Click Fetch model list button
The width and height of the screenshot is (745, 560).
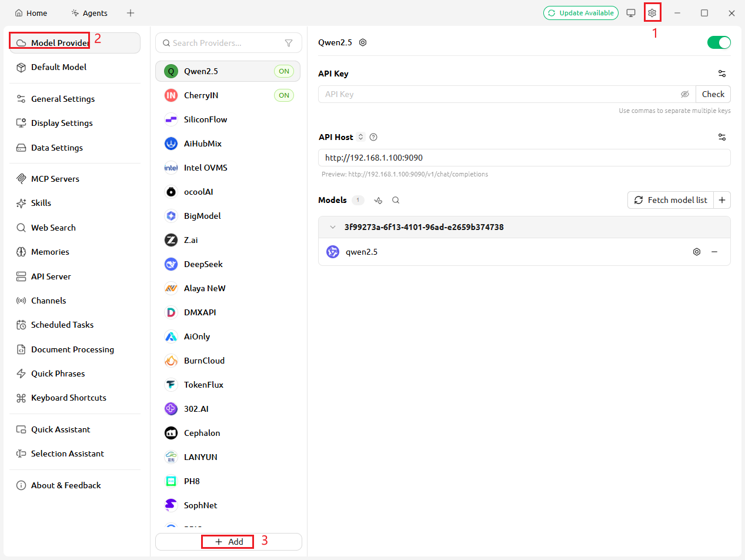point(671,200)
